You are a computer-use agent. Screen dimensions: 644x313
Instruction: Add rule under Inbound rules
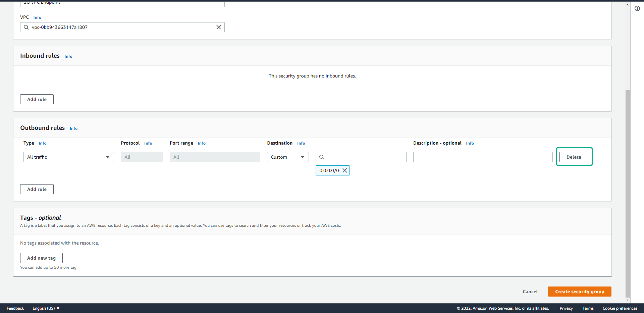37,99
